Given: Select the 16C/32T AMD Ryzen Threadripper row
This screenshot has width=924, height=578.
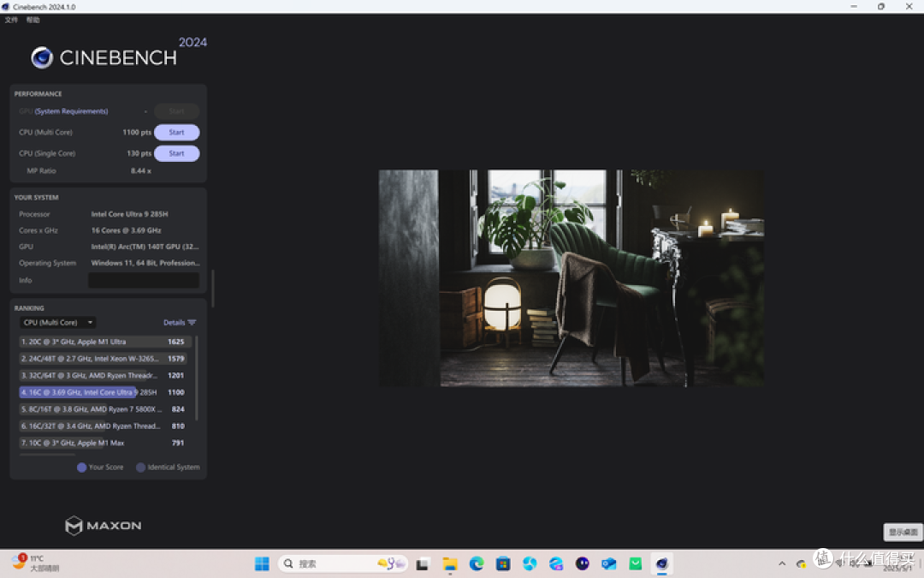Looking at the screenshot, I should click(104, 426).
